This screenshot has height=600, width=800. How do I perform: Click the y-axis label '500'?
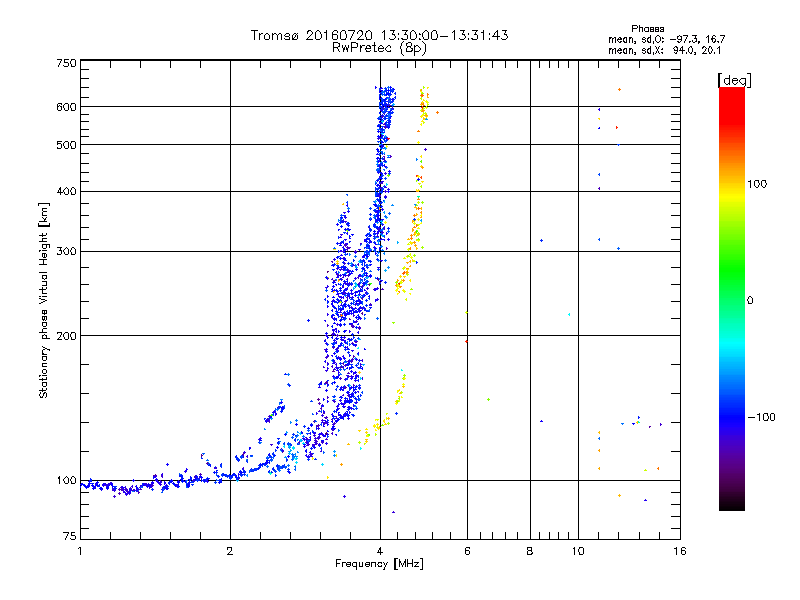[66, 145]
